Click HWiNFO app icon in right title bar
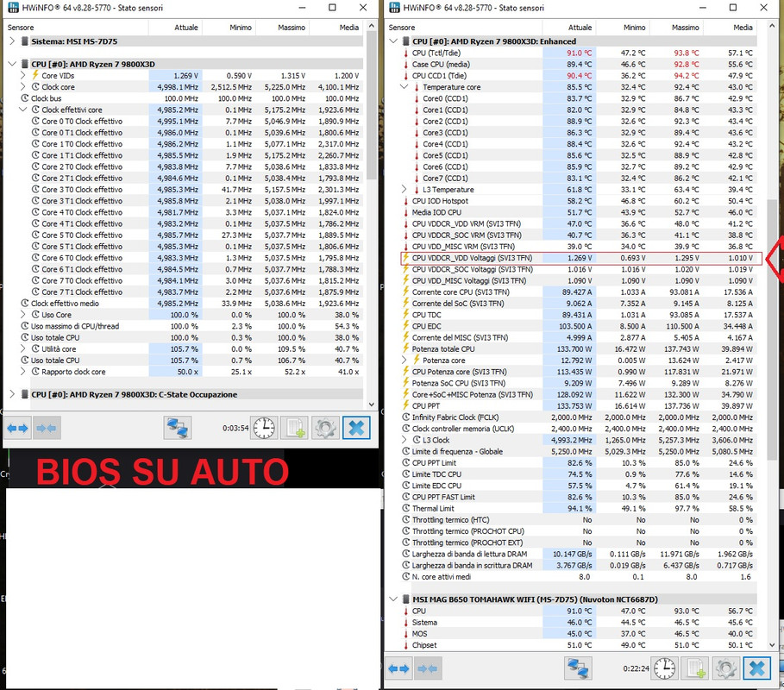Screen dimensions: 784x690 (394, 8)
